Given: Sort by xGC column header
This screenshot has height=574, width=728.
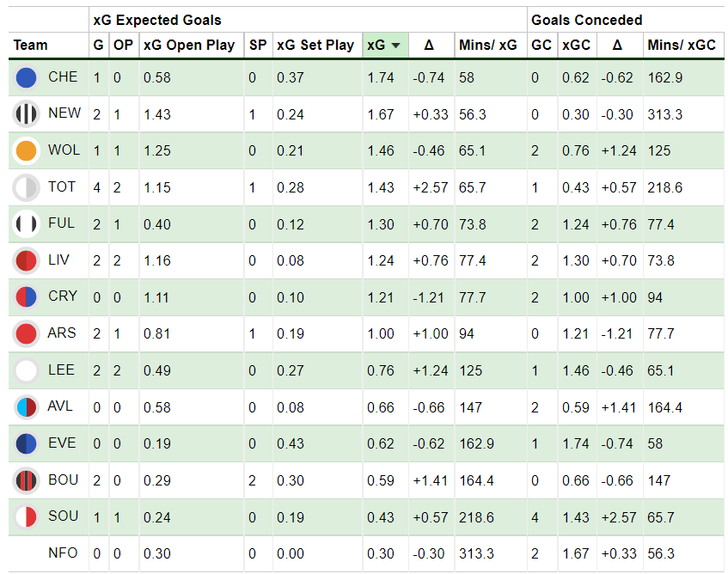Looking at the screenshot, I should pyautogui.click(x=576, y=45).
